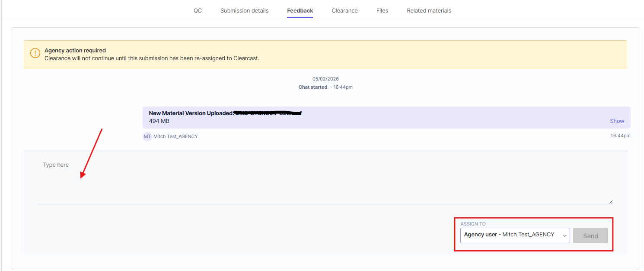The image size is (644, 271).
Task: Click the Send button
Action: pyautogui.click(x=590, y=236)
